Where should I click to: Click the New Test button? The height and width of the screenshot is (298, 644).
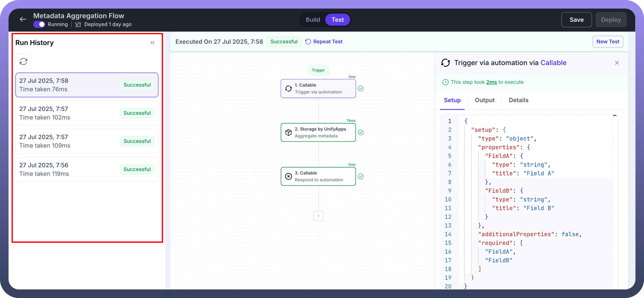[607, 42]
